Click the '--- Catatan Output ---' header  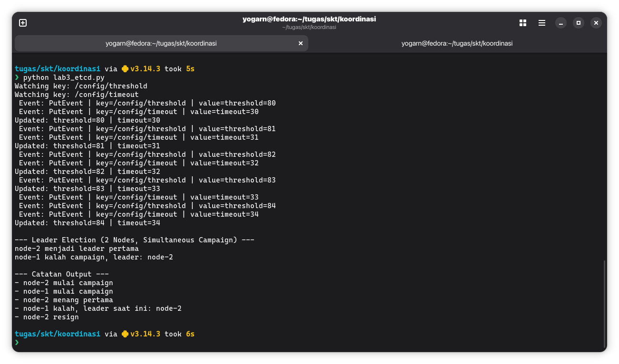click(x=62, y=274)
